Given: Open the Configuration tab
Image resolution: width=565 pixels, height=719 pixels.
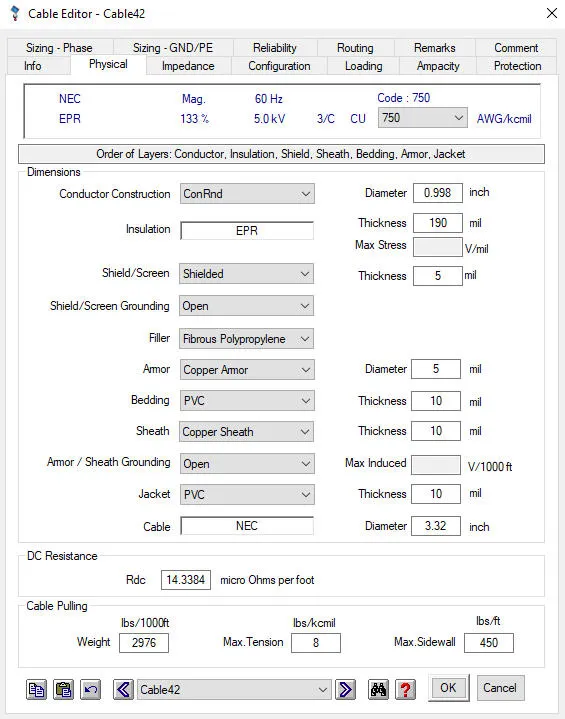Looking at the screenshot, I should 279,66.
